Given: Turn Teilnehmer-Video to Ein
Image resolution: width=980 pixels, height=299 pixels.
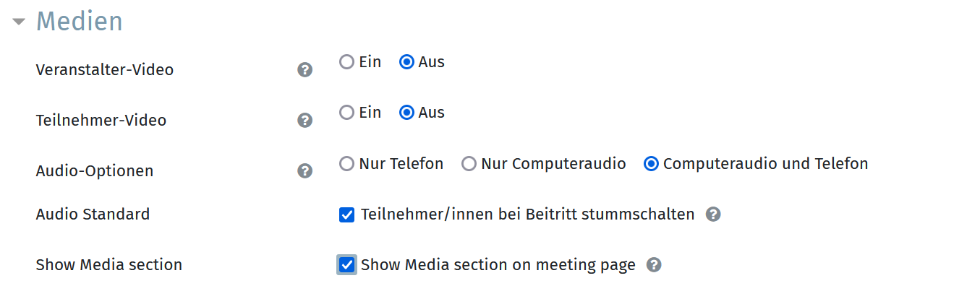Looking at the screenshot, I should coord(347,113).
